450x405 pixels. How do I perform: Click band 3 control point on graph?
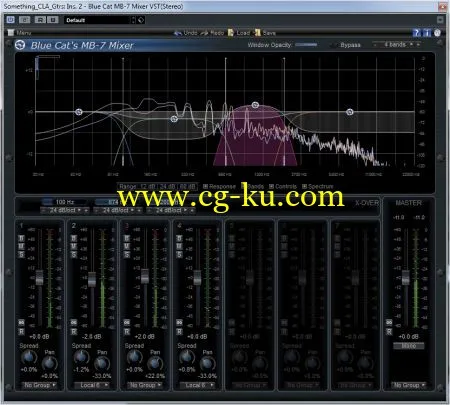pos(255,105)
